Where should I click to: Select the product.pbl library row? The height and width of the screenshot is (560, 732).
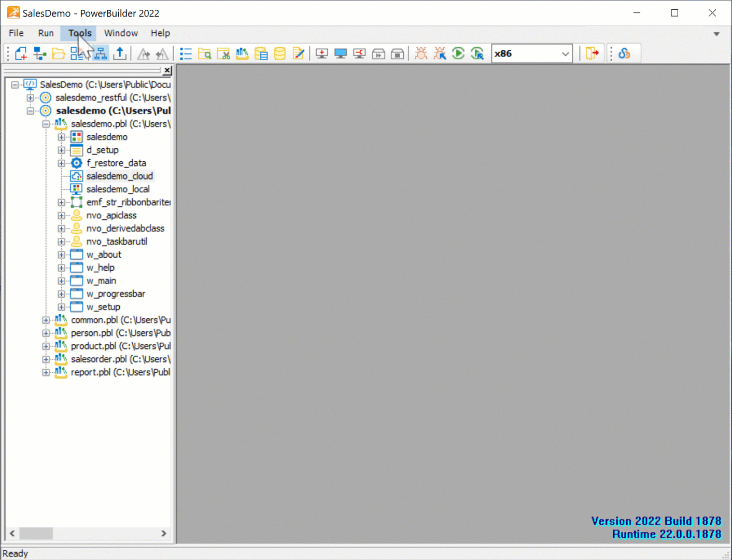pos(121,346)
